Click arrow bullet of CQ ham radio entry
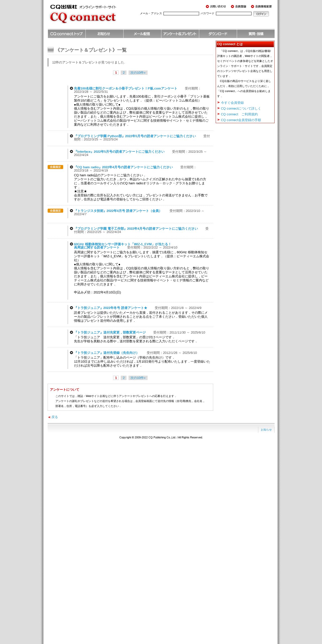Image resolution: width=322 pixels, height=644 pixels. pyautogui.click(x=71, y=167)
